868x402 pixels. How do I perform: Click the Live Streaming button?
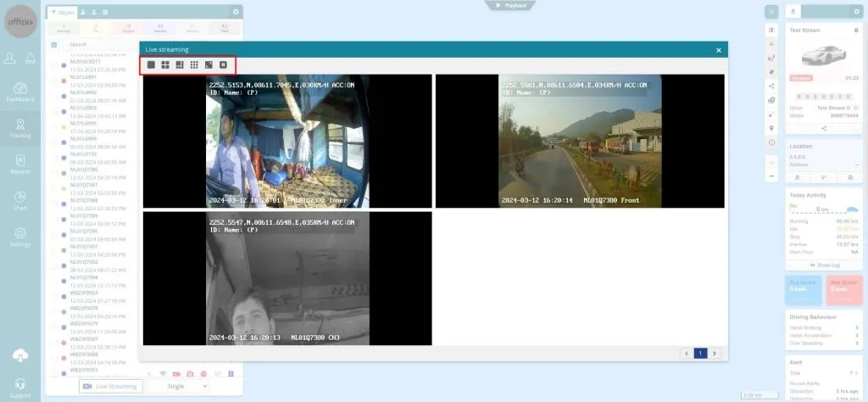click(x=109, y=386)
